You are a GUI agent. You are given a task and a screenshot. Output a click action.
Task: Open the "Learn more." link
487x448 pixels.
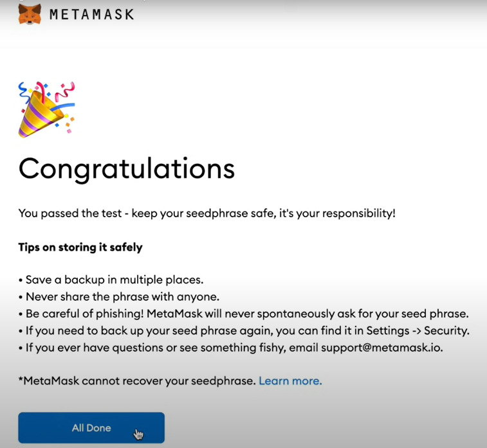[290, 381]
